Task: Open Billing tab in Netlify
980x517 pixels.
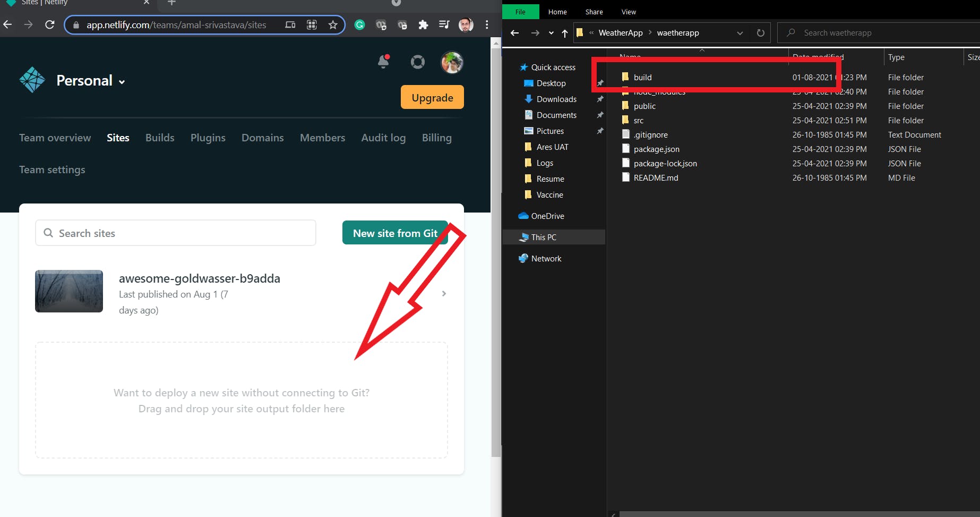Action: [437, 138]
